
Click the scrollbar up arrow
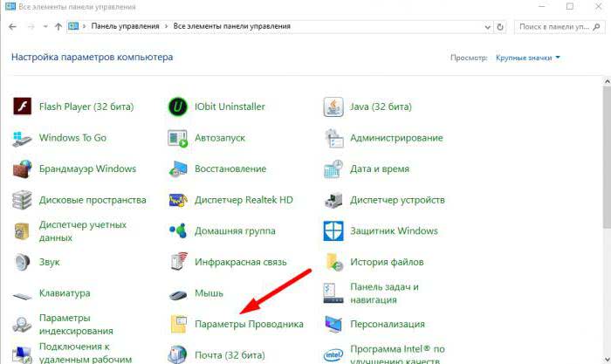[608, 82]
